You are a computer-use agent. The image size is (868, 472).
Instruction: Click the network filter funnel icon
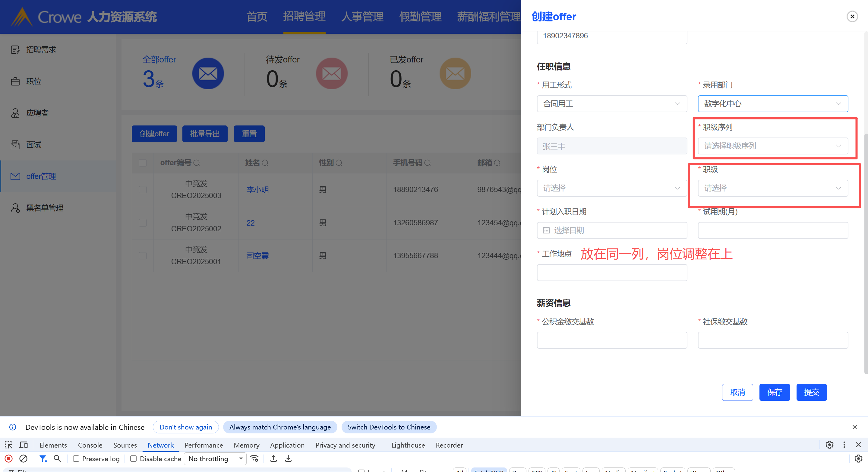(x=43, y=458)
